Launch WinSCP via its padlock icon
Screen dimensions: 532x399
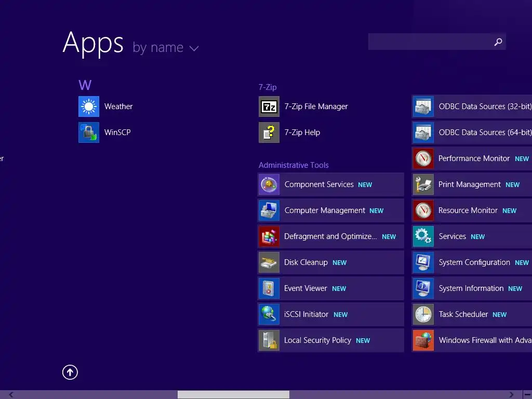point(89,132)
